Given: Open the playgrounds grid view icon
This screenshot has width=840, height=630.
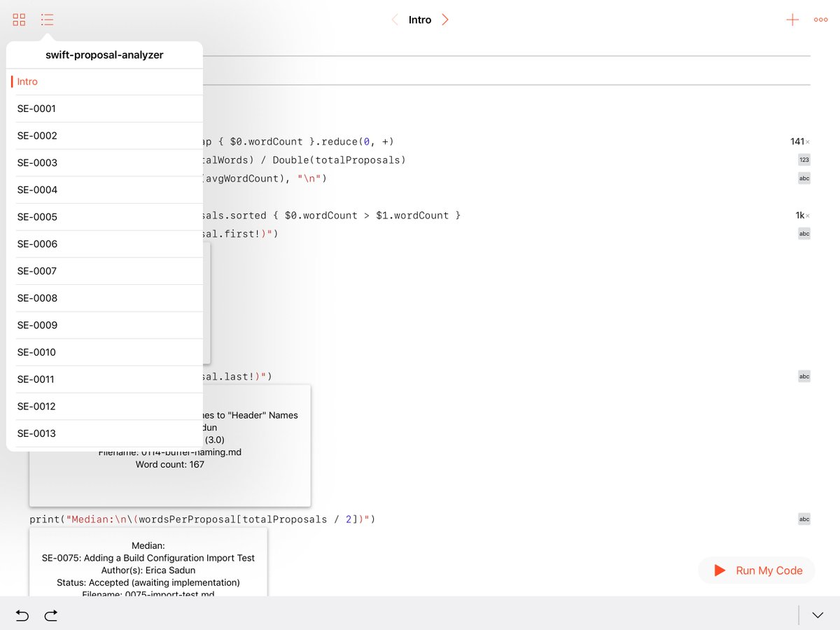Looking at the screenshot, I should 20,20.
